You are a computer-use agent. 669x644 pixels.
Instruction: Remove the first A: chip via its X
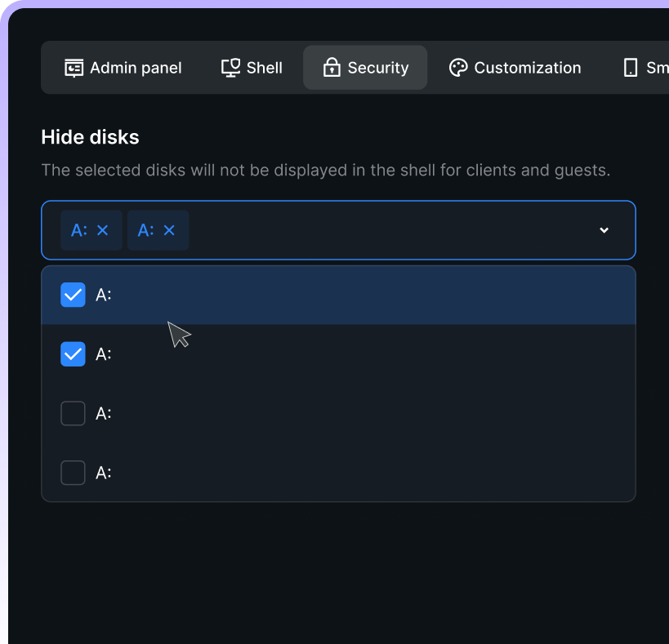pyautogui.click(x=103, y=230)
